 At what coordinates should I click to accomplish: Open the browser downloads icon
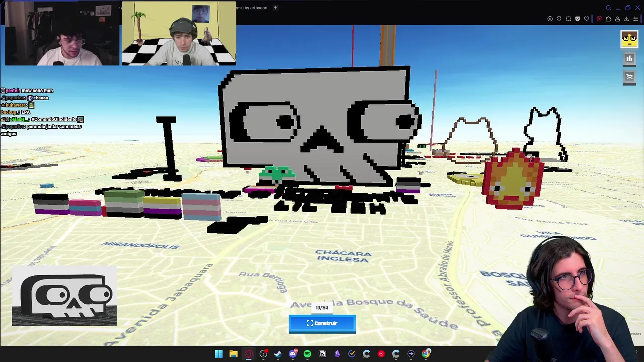pyautogui.click(x=626, y=19)
